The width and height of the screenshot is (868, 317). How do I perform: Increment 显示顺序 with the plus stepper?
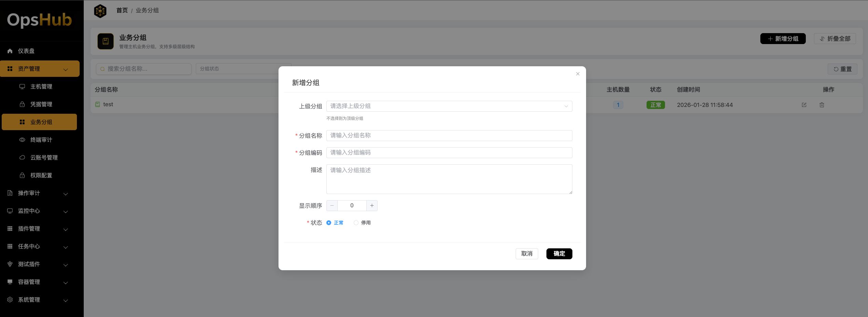pyautogui.click(x=372, y=205)
